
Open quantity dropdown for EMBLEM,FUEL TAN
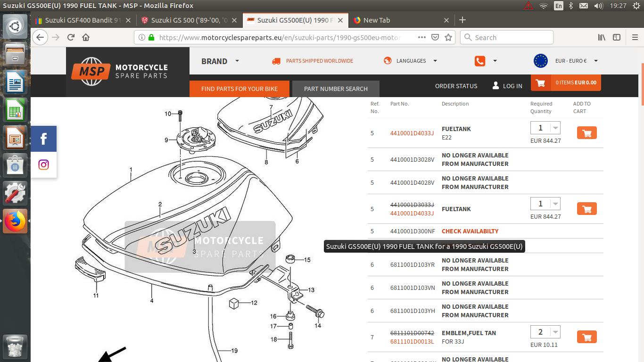[x=555, y=332]
